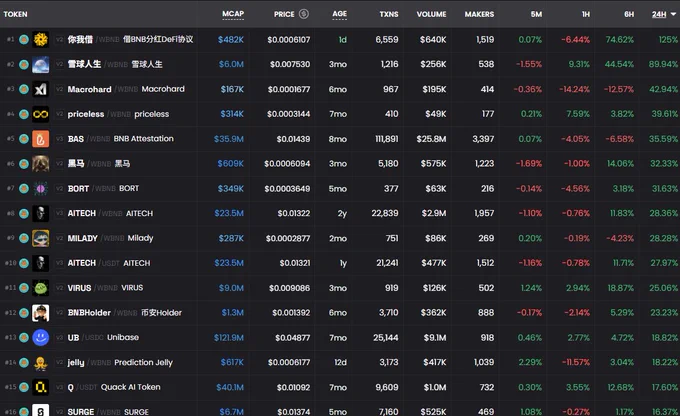Open the MILADY Milady pair

340,238
